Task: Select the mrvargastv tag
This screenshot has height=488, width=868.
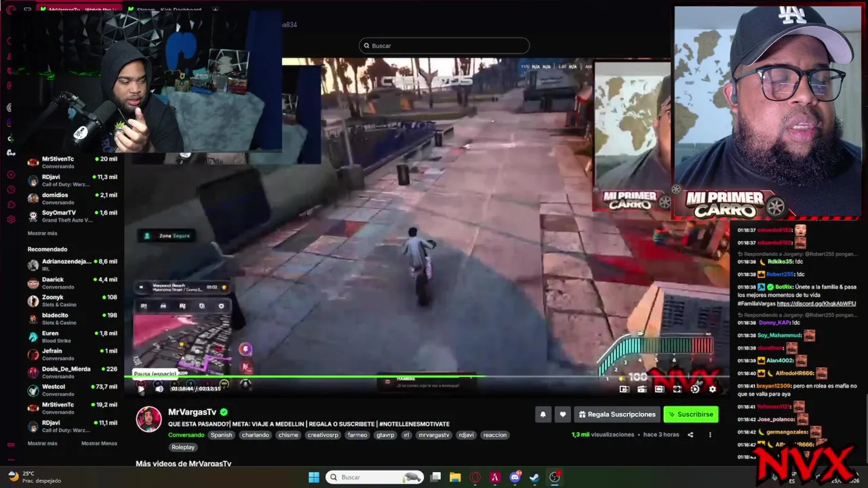Action: pos(434,435)
